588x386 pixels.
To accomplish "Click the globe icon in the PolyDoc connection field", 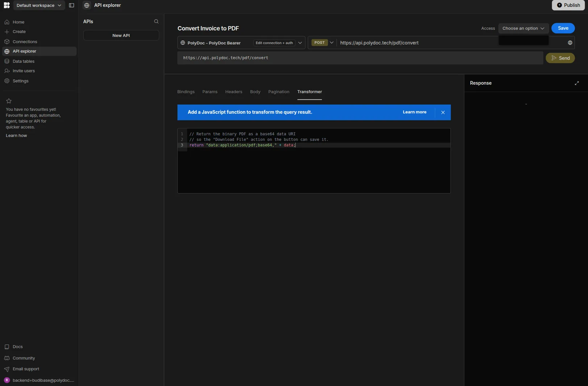I will pos(183,43).
